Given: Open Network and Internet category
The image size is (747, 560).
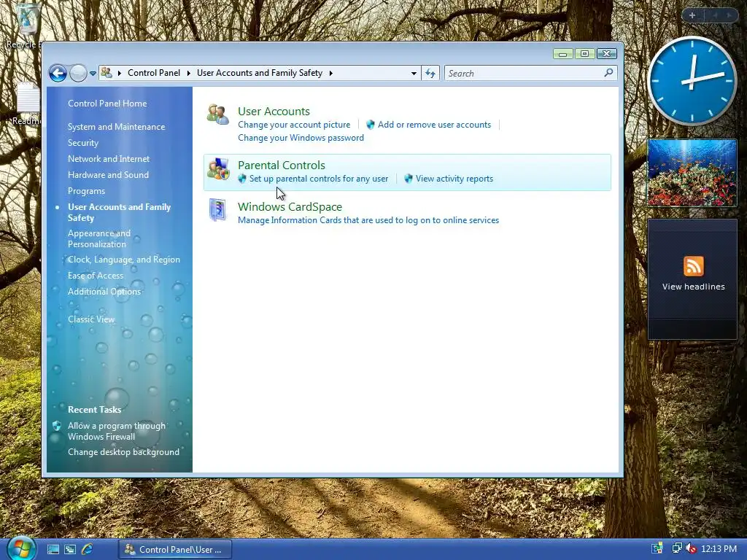Looking at the screenshot, I should pos(109,158).
